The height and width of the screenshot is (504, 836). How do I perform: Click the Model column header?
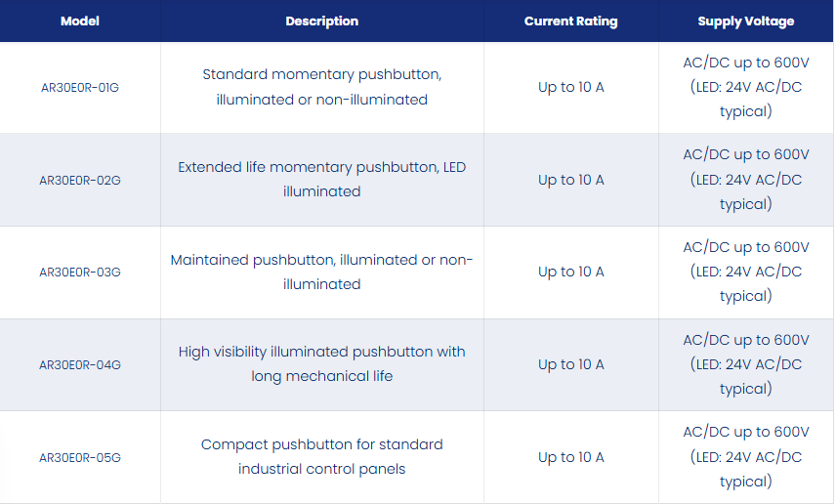pos(80,21)
